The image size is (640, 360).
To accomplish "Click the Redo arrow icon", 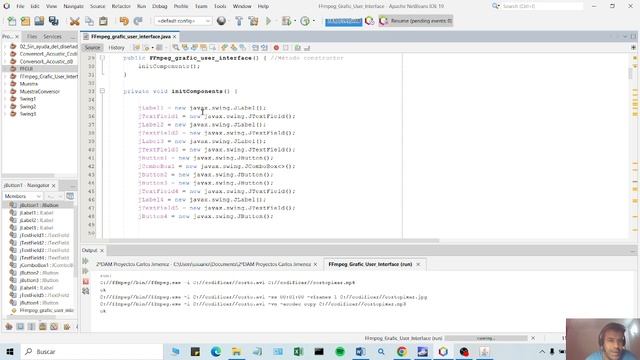I will pos(138,21).
